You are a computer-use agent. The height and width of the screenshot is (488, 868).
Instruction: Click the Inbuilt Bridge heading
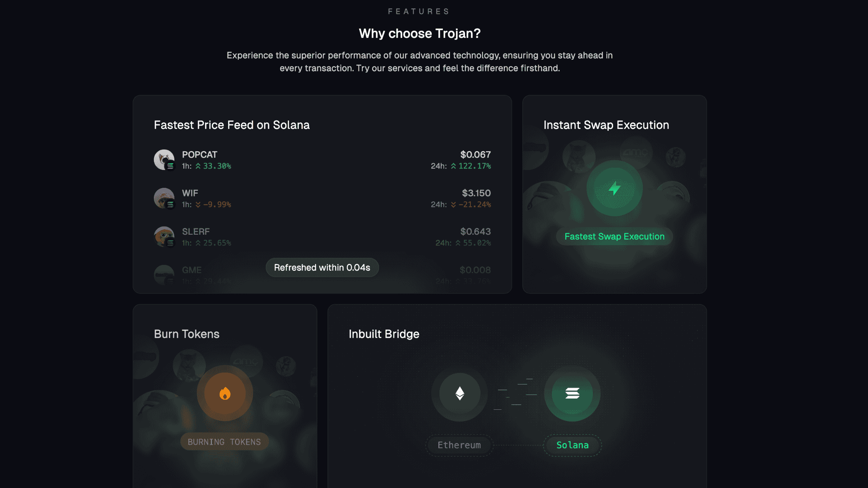384,334
